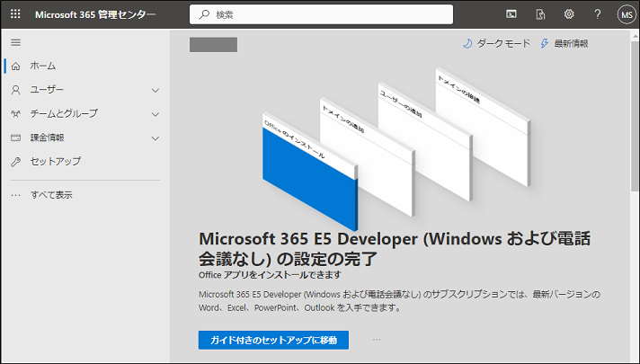Click text Office アプリをインストールできます
The height and width of the screenshot is (364, 640).
coord(270,275)
